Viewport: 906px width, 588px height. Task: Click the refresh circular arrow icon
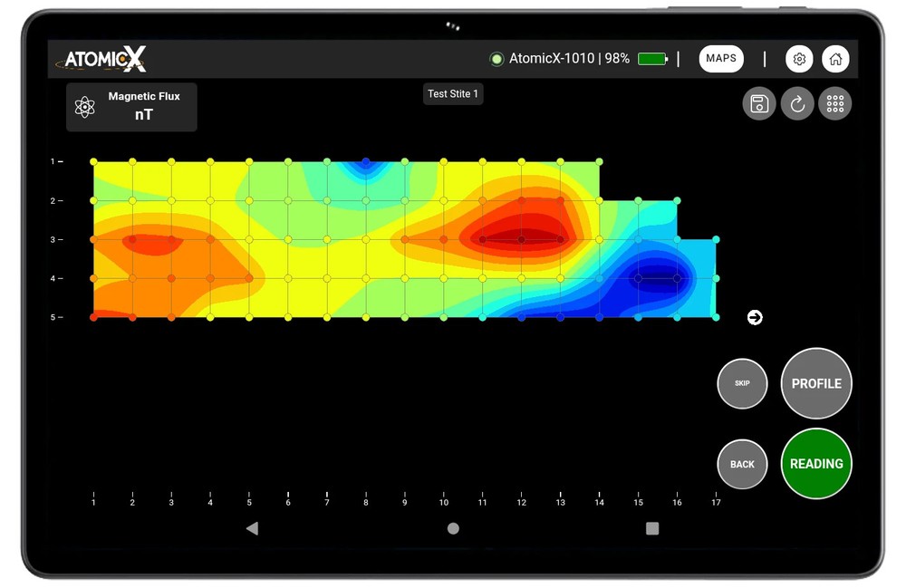[797, 104]
